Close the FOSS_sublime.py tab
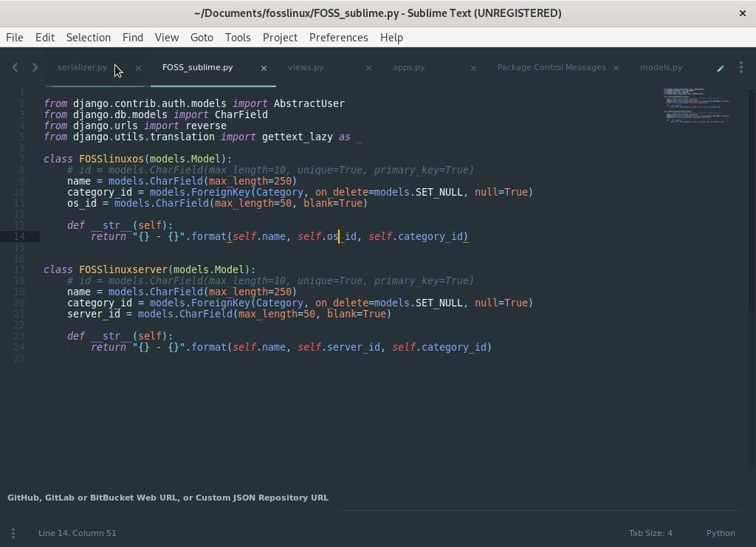 coord(264,68)
